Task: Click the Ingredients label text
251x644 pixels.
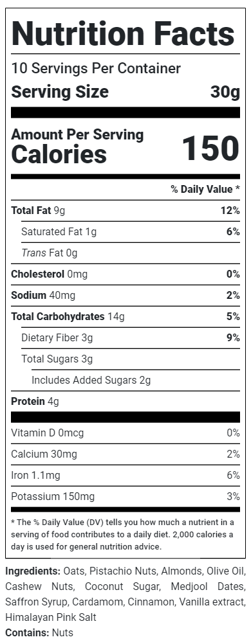Action: pyautogui.click(x=33, y=571)
